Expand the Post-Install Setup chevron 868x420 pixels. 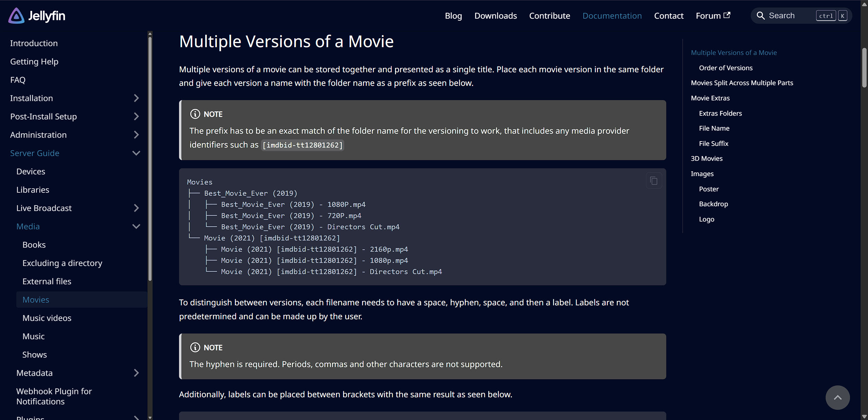point(136,116)
